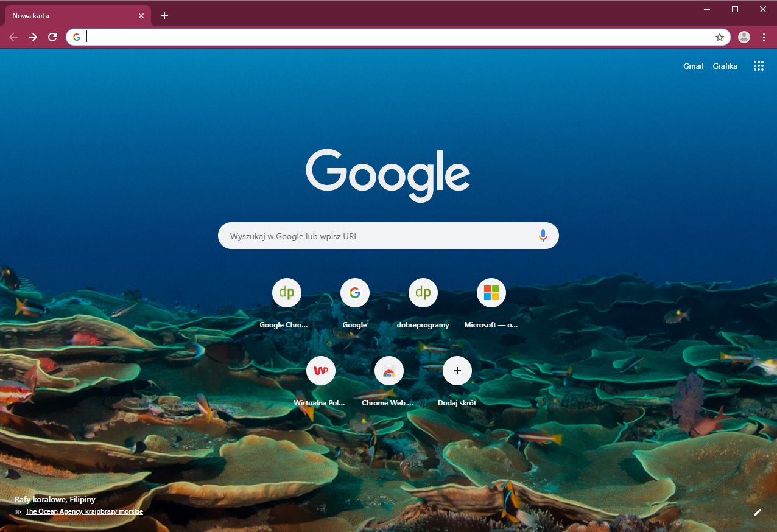Open the Chrome three-dot menu
This screenshot has height=532, width=777.
pyautogui.click(x=764, y=37)
